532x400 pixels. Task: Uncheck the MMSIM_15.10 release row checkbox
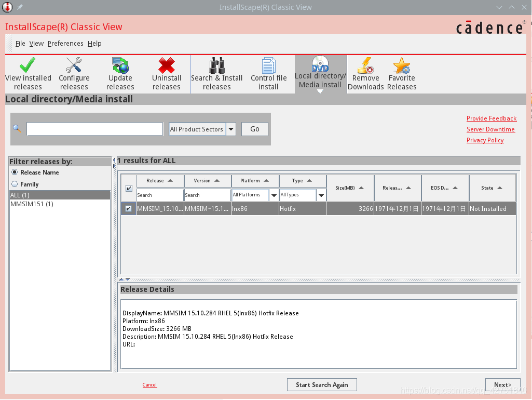click(128, 208)
